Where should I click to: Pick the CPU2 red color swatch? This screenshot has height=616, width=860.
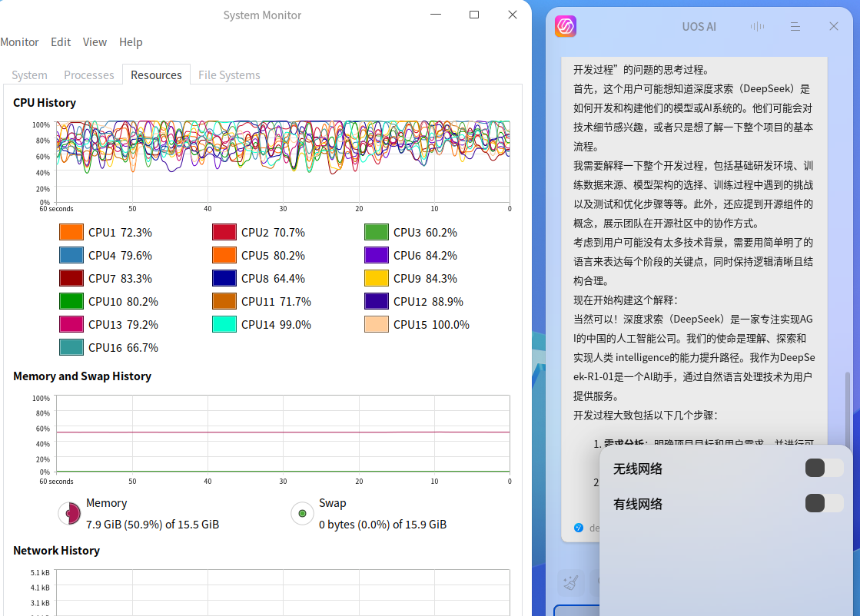(x=224, y=233)
